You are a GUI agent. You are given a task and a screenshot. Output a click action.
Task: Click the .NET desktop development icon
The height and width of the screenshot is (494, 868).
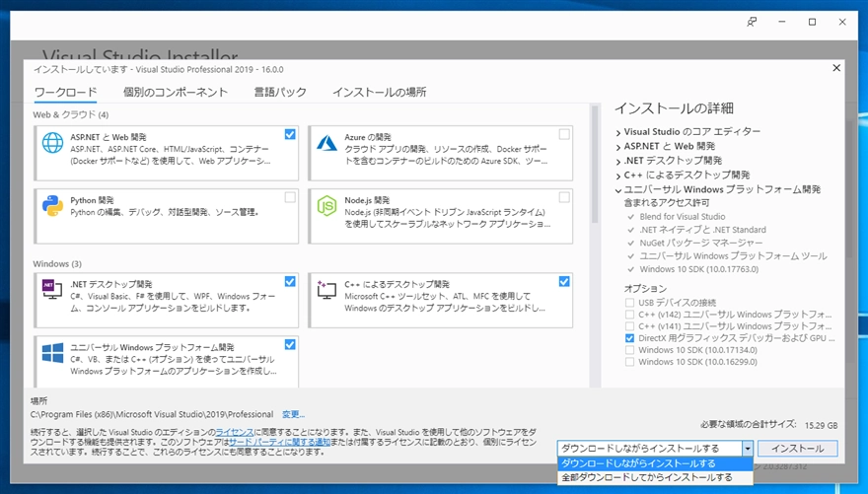pyautogui.click(x=52, y=289)
